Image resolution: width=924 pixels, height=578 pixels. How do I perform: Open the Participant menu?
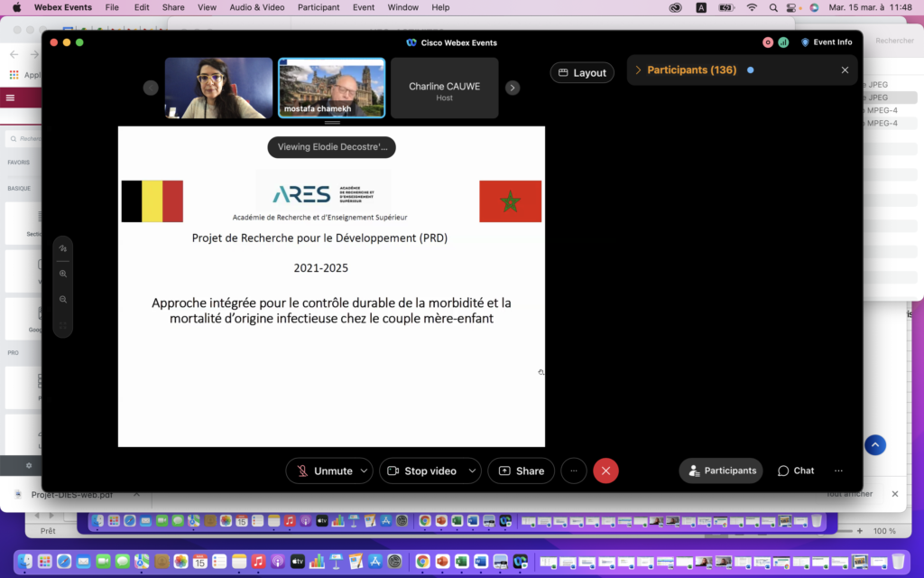[x=319, y=7]
